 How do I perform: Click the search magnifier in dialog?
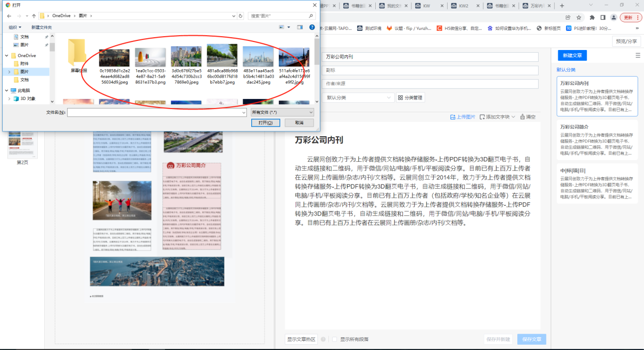(311, 16)
